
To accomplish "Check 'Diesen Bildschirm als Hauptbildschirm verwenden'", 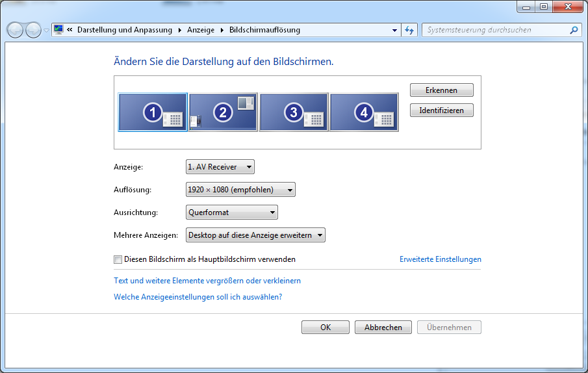I will click(x=118, y=259).
